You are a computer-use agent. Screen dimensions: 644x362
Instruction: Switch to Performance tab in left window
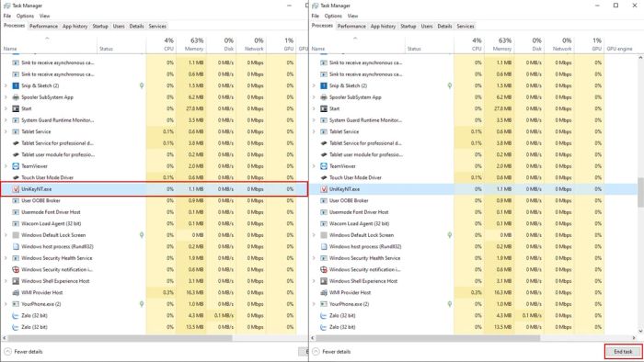pos(43,27)
